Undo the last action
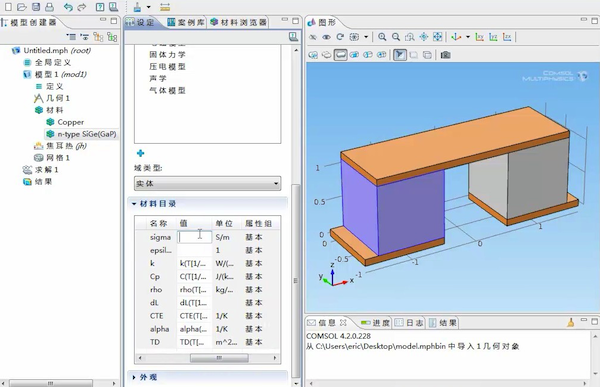The image size is (600, 387). point(68,7)
